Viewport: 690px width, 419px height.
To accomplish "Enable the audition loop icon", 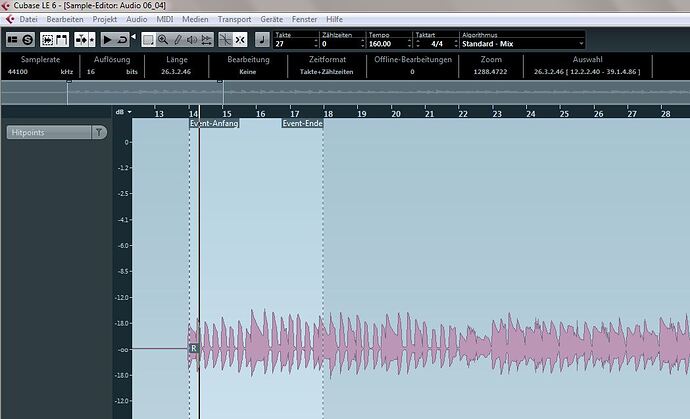I will pyautogui.click(x=122, y=40).
